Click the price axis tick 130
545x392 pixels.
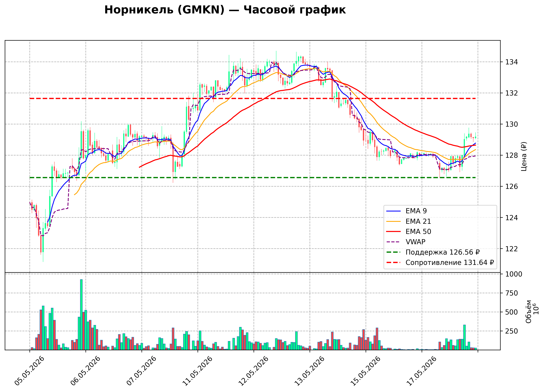click(x=511, y=124)
